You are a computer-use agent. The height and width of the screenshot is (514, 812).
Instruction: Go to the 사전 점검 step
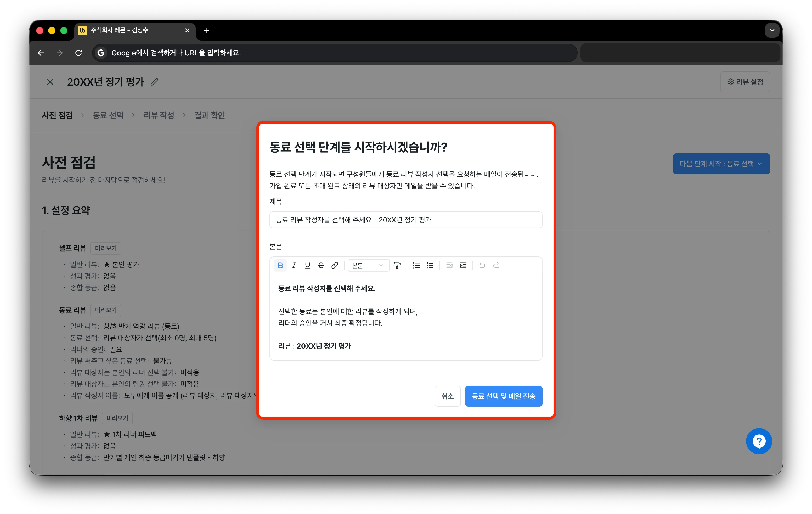pos(57,115)
